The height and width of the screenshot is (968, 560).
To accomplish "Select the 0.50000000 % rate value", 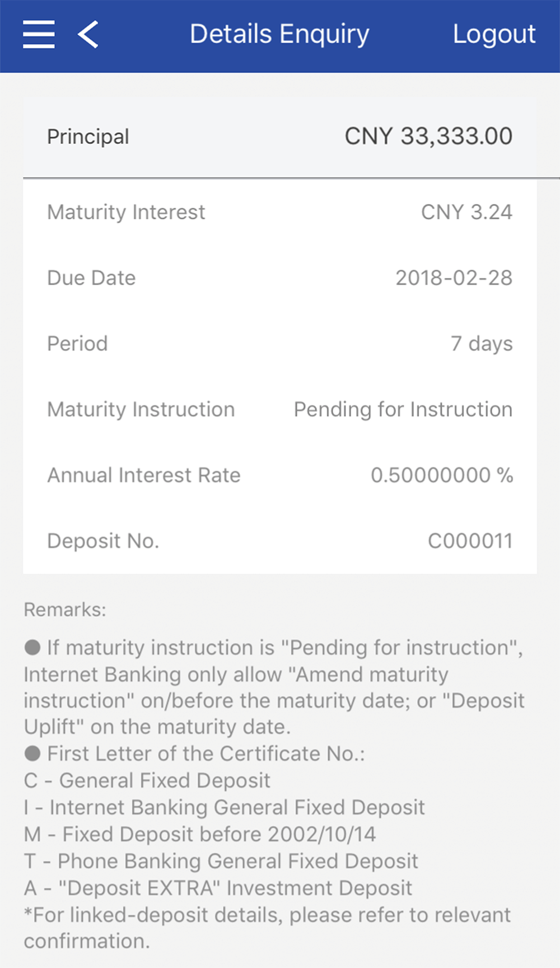I will click(442, 475).
